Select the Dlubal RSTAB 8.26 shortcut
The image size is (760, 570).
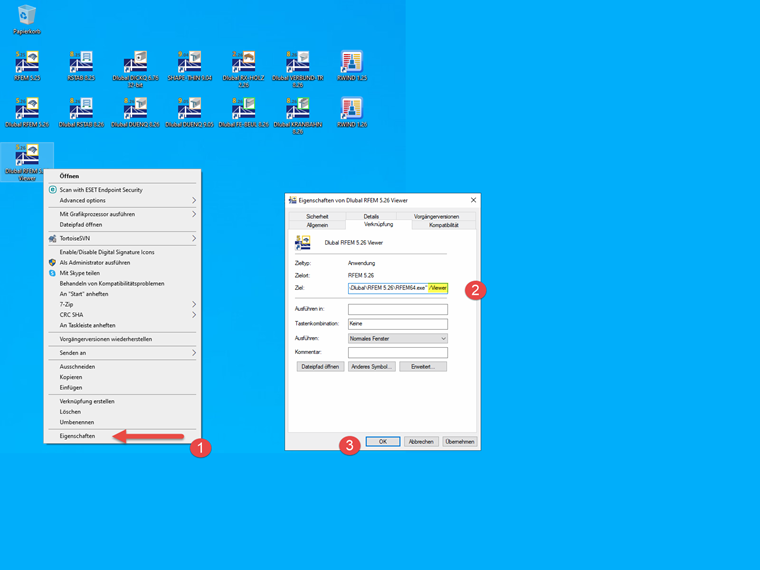tap(81, 112)
